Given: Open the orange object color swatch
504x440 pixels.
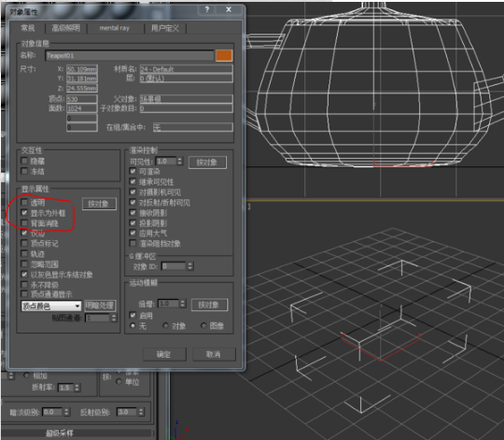Looking at the screenshot, I should (x=224, y=55).
